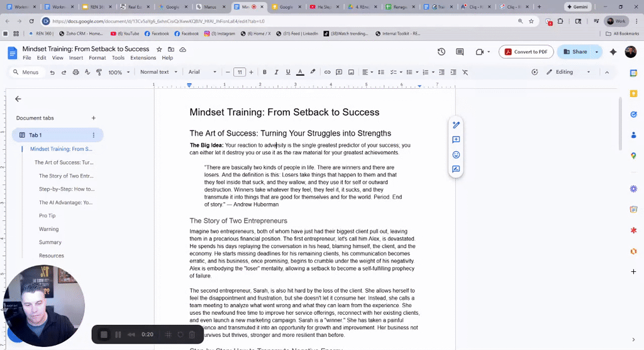
Task: Increase the paragraph indent
Action: click(453, 72)
